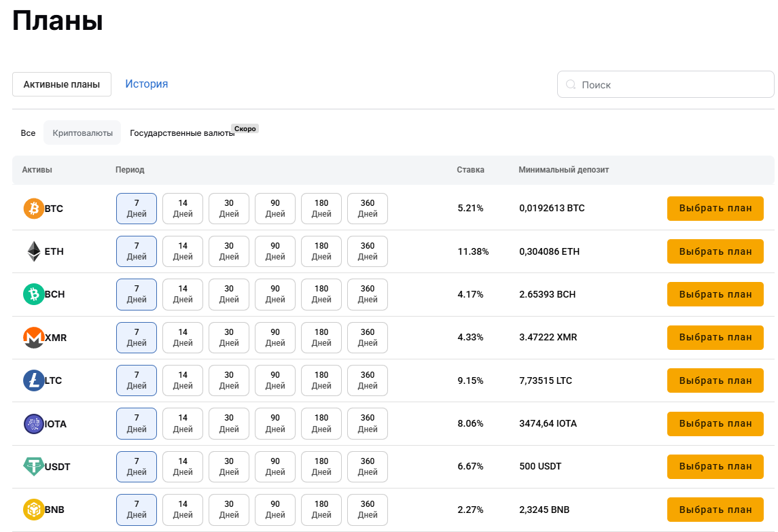Screen dimensions: 778x532
Task: Click the 11.38% rate for ETH
Action: pos(473,251)
